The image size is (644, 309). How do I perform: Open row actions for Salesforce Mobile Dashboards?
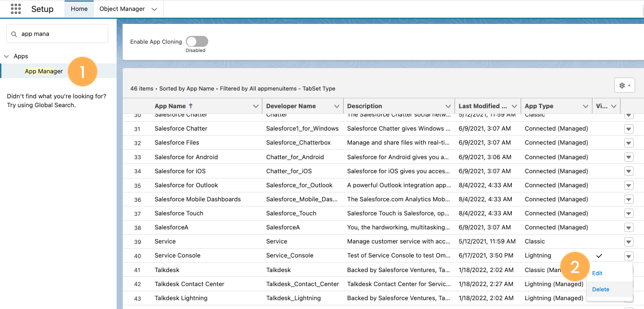629,200
